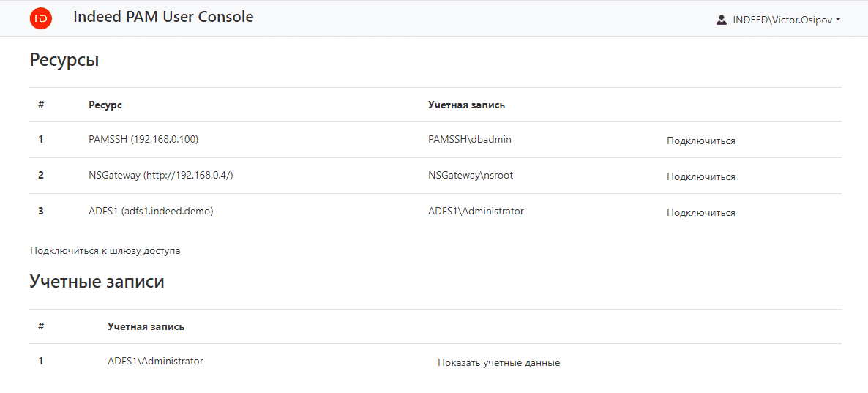This screenshot has width=868, height=393.
Task: Connect to NSGateway resource via Подключиться
Action: coord(700,176)
